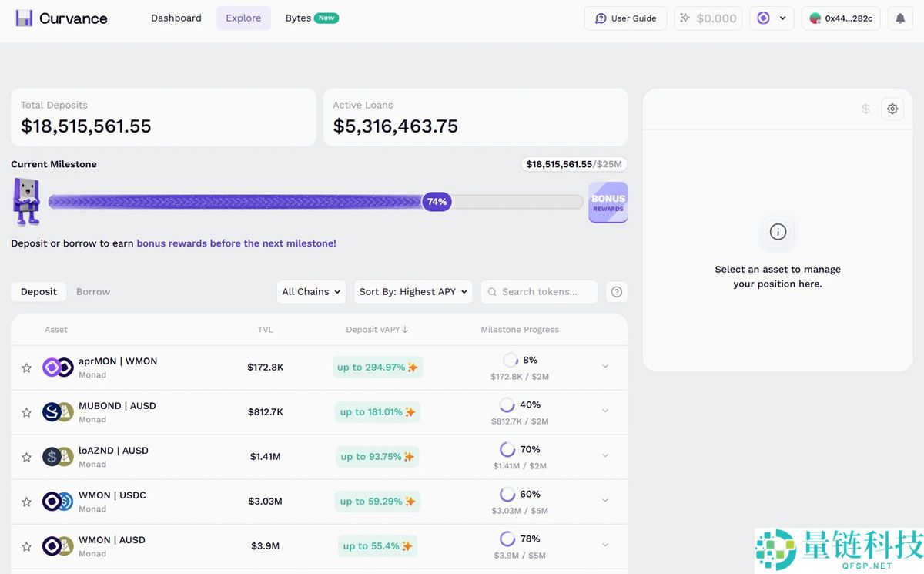Viewport: 924px width, 574px height.
Task: Click the info icon in position panel
Action: point(778,232)
